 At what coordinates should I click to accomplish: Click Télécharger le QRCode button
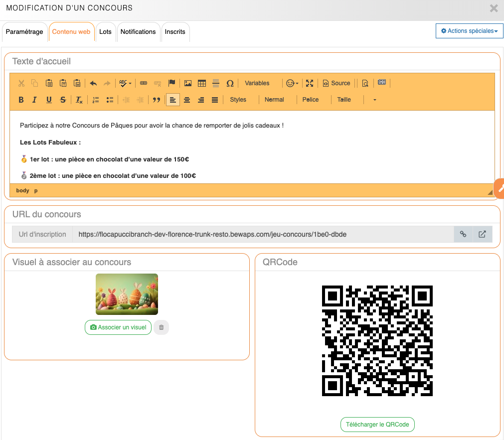[377, 425]
